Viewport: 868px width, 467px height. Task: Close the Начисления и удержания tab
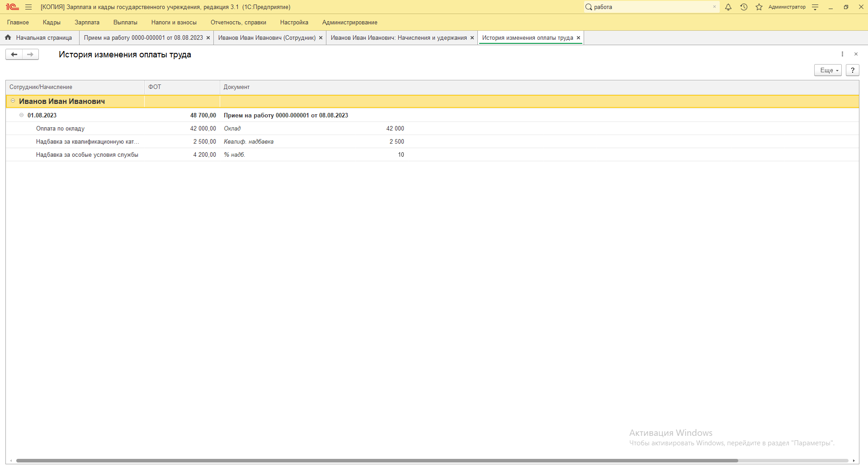pos(472,38)
